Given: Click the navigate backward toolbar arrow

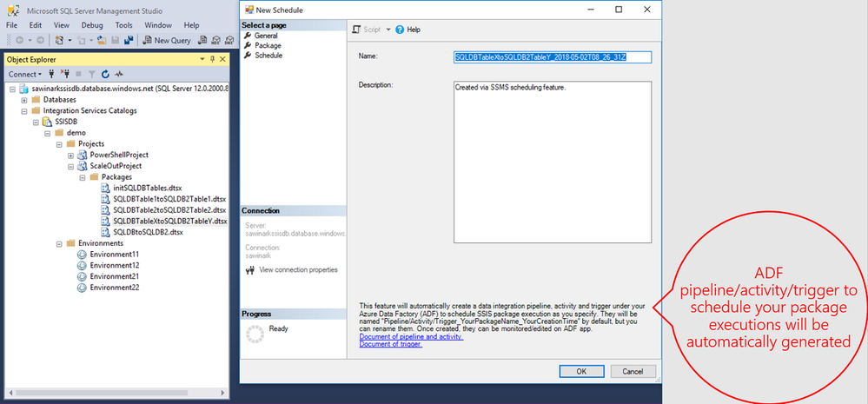Looking at the screenshot, I should pyautogui.click(x=19, y=40).
